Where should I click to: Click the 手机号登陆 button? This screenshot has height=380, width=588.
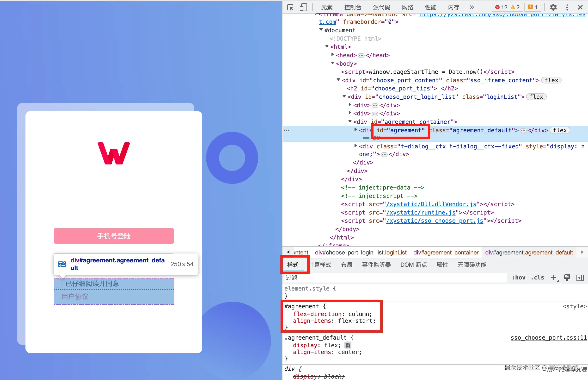(x=114, y=236)
